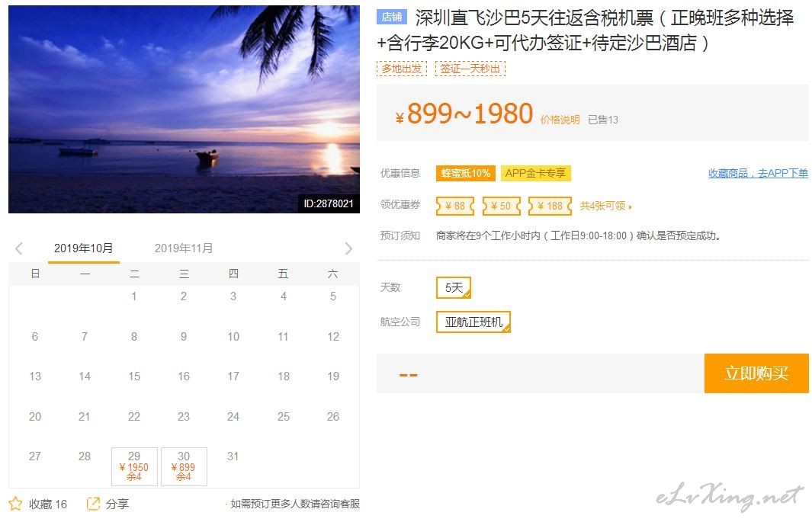The width and height of the screenshot is (812, 522).
Task: Click the 蜂蜜抵10% discount tag
Action: 466,173
